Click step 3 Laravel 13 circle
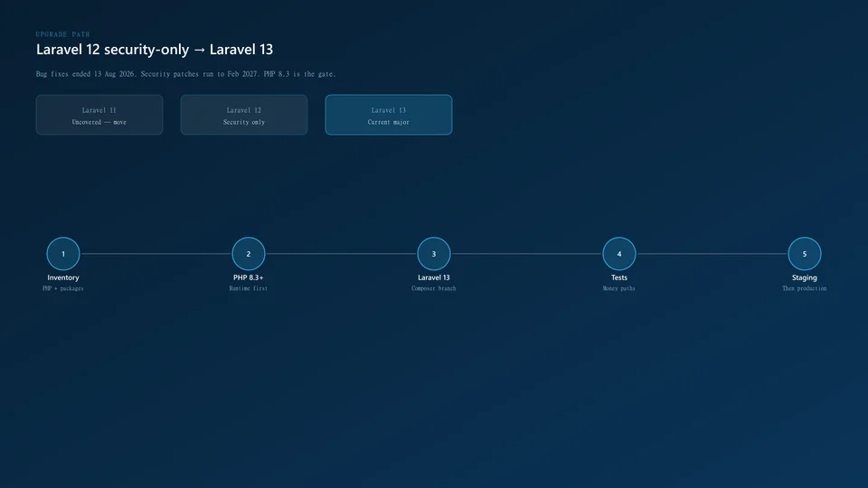Image resolution: width=868 pixels, height=488 pixels. click(x=434, y=254)
